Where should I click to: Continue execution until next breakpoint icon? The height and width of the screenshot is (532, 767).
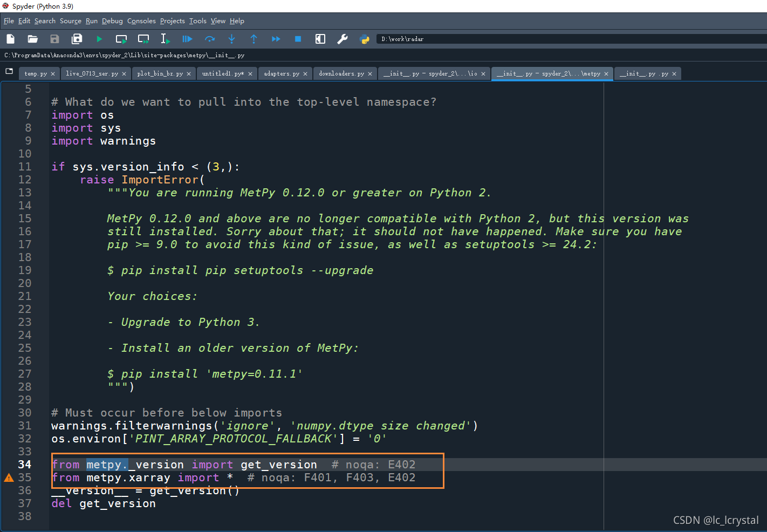point(276,39)
